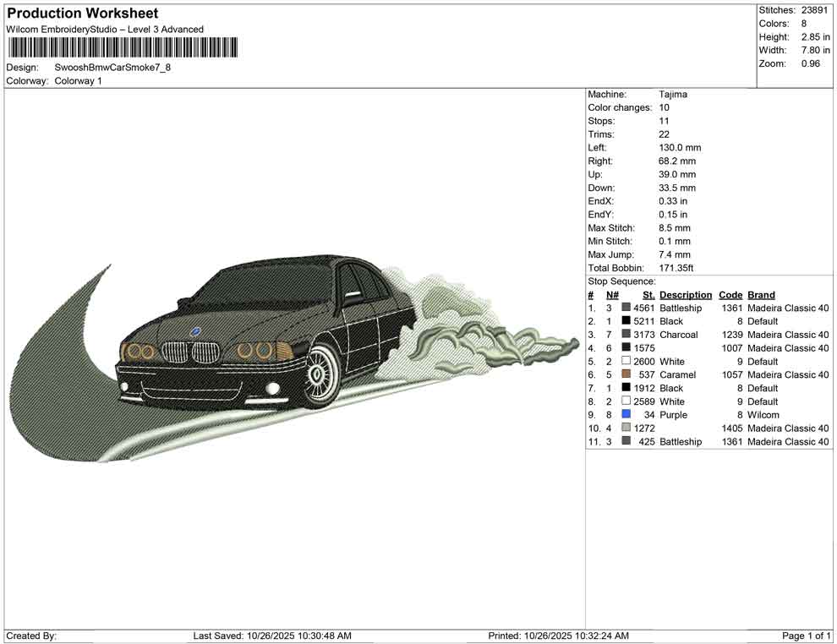The height and width of the screenshot is (644, 837).
Task: Click the Color changes value '10'
Action: (664, 108)
